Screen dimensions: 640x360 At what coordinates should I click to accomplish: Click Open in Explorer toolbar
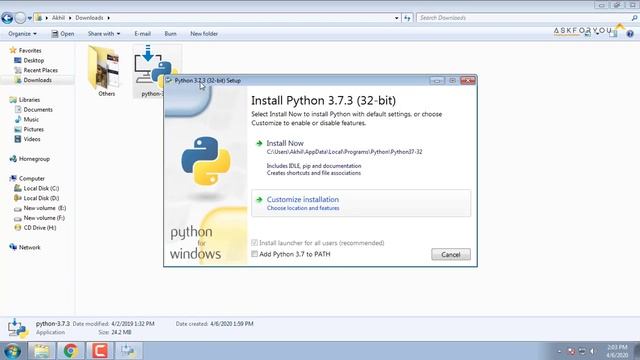click(63, 34)
